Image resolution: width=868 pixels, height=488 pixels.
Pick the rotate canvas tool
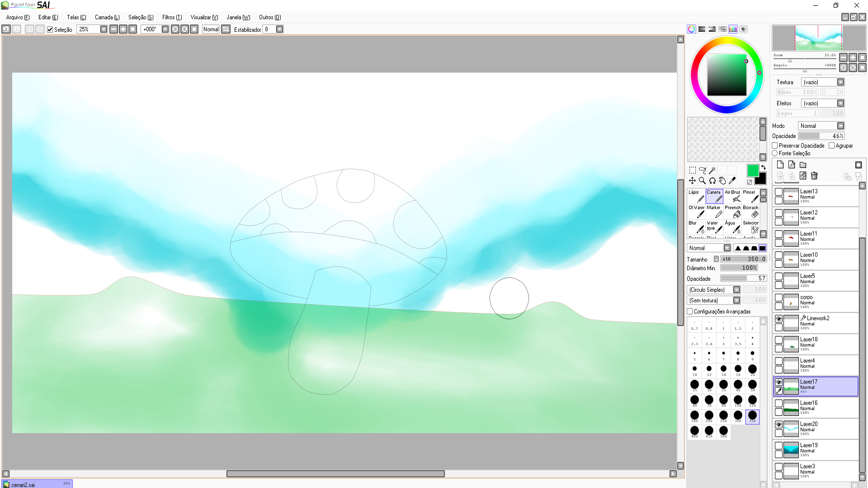712,181
